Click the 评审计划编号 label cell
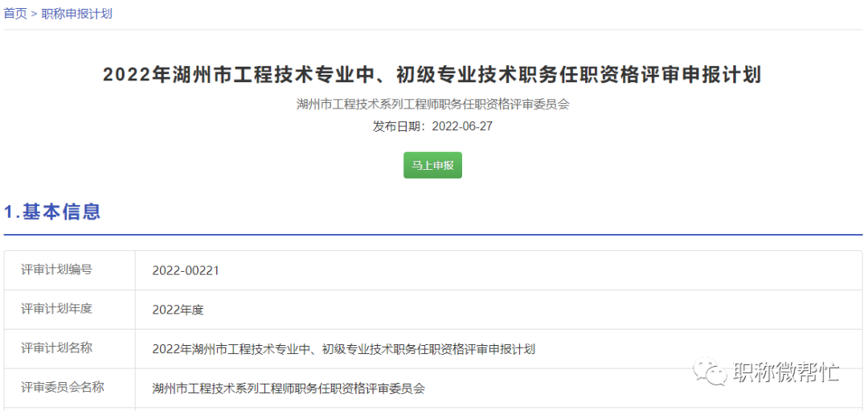The height and width of the screenshot is (411, 868). 70,270
